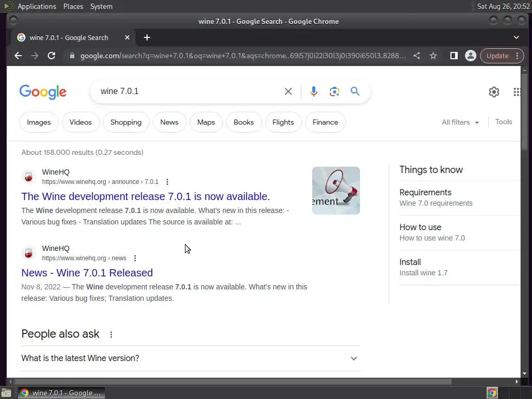
Task: Click the clock showing Sat Aug 26
Action: pyautogui.click(x=503, y=6)
